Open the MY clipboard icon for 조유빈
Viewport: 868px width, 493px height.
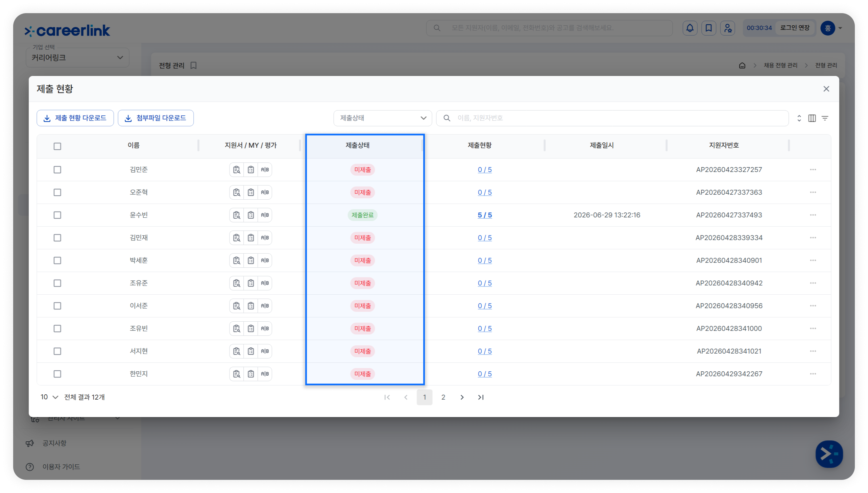pyautogui.click(x=251, y=329)
